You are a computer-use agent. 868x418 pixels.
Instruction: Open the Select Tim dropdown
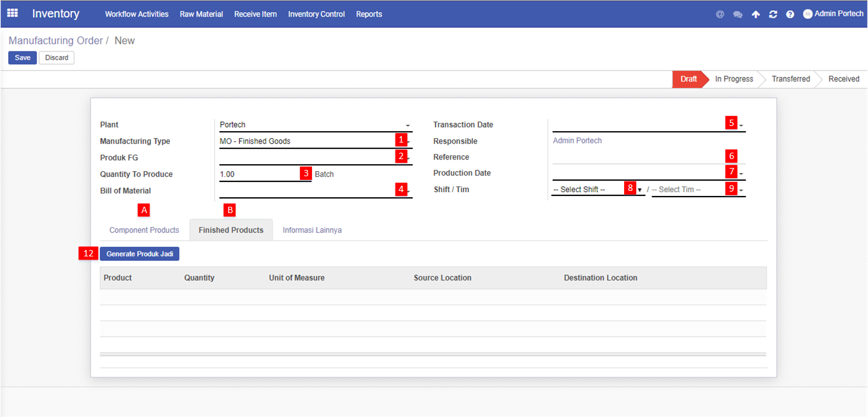click(697, 190)
